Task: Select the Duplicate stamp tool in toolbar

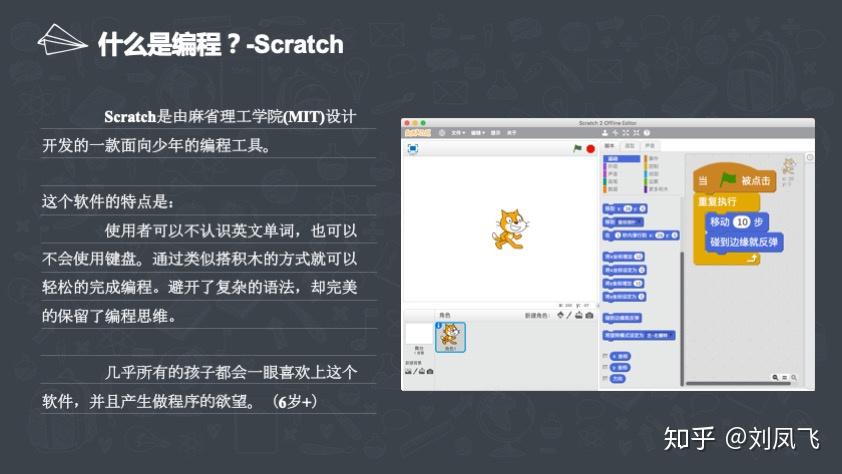Action: [605, 133]
